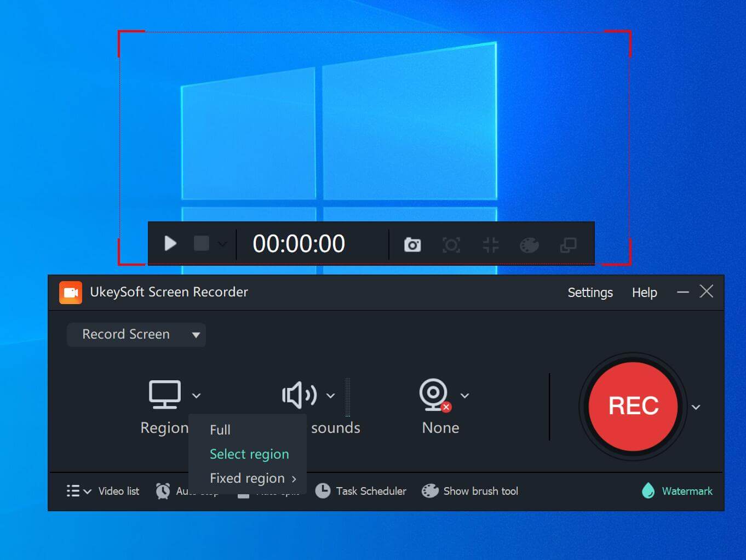Click the play button on the floating toolbar
The image size is (746, 560).
pos(170,243)
